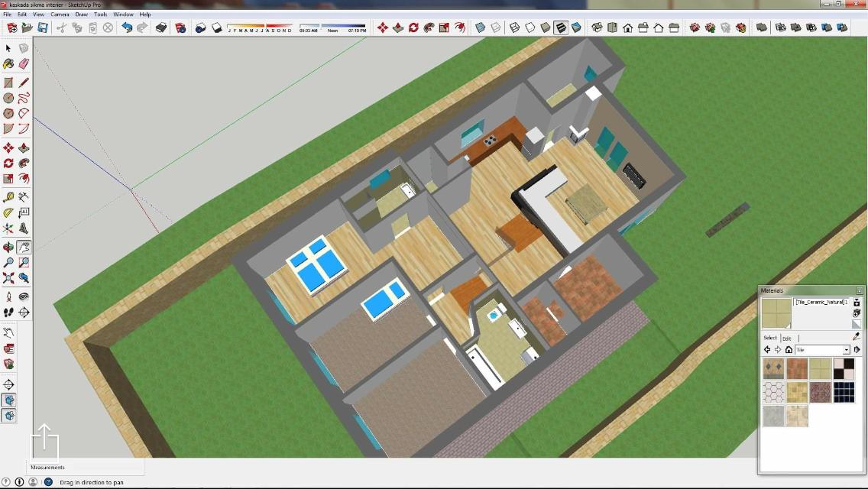Activate the Pan hand tool
The width and height of the screenshot is (868, 489).
(x=24, y=247)
